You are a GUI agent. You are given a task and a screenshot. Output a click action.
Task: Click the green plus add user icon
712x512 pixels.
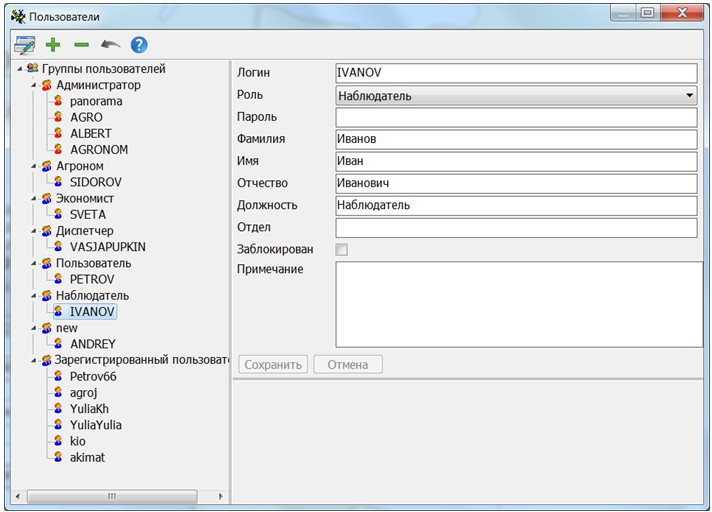coord(53,45)
